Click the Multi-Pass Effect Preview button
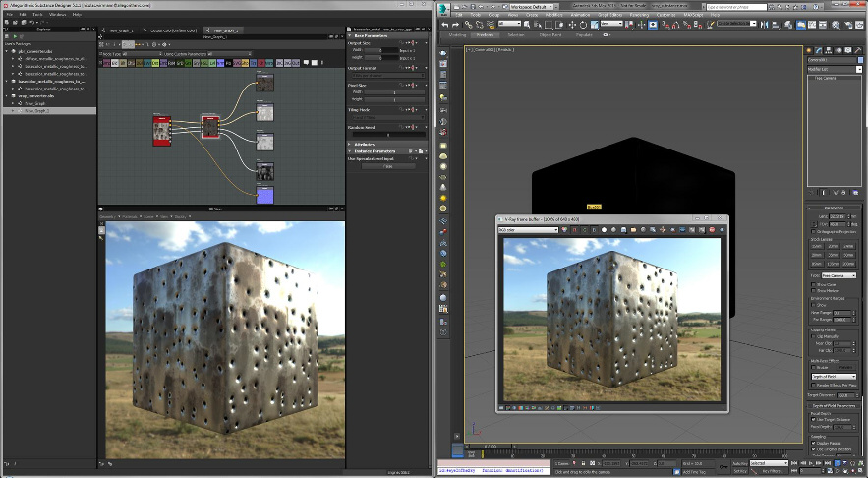 [845, 367]
